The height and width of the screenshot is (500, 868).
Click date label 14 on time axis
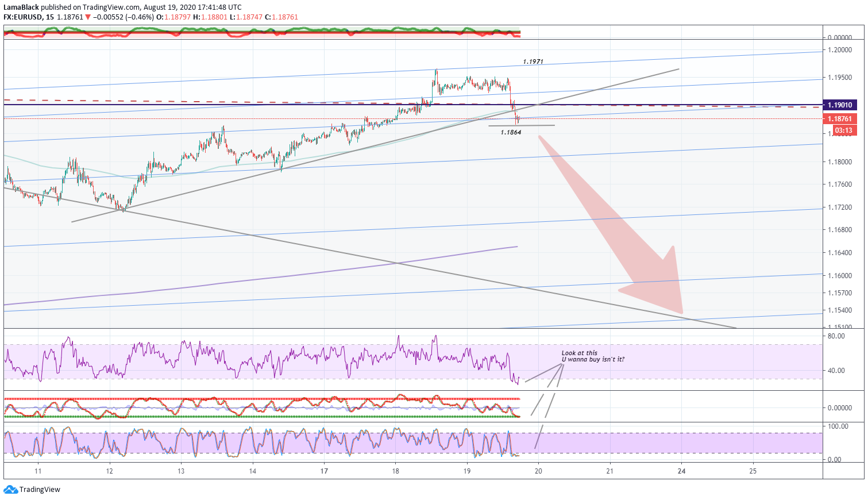(253, 471)
